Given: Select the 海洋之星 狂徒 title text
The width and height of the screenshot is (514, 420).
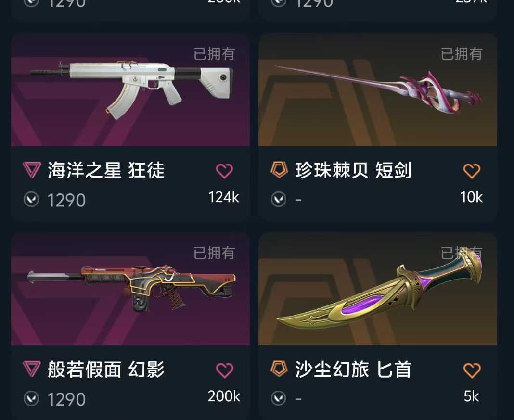Looking at the screenshot, I should 106,170.
